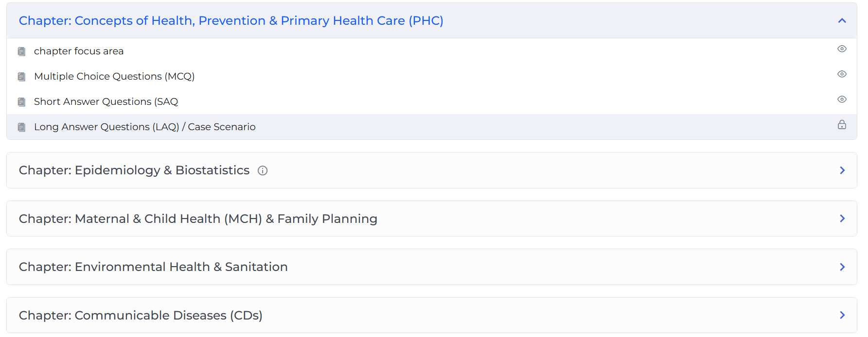Image resolution: width=868 pixels, height=337 pixels.
Task: Expand Communicable Diseases chapter chevron
Action: (842, 315)
